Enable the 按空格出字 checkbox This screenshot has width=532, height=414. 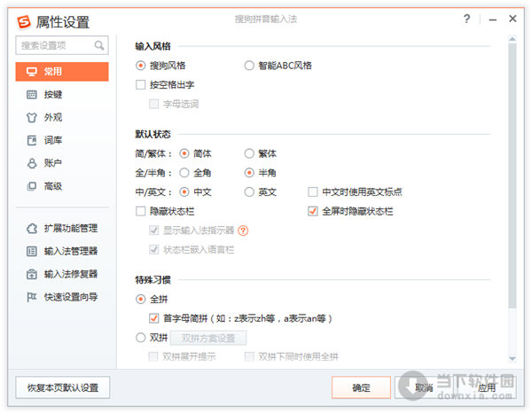coord(140,84)
